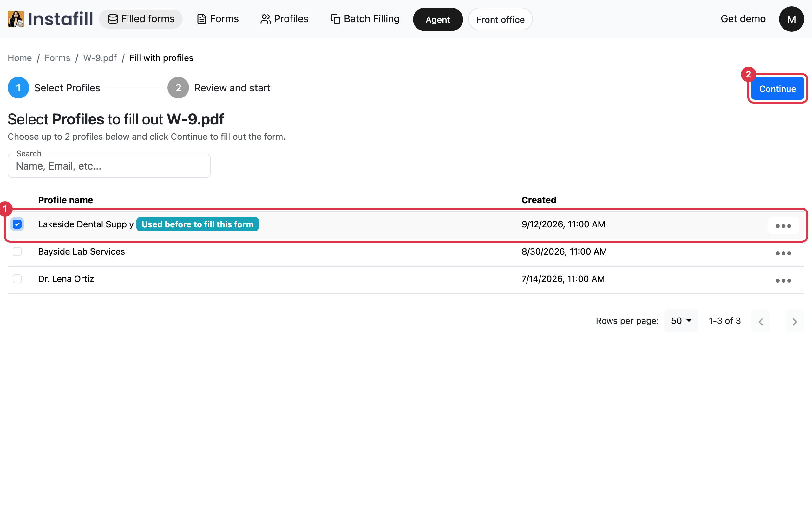The image size is (812, 508).
Task: Open the Filled forms page
Action: point(141,19)
